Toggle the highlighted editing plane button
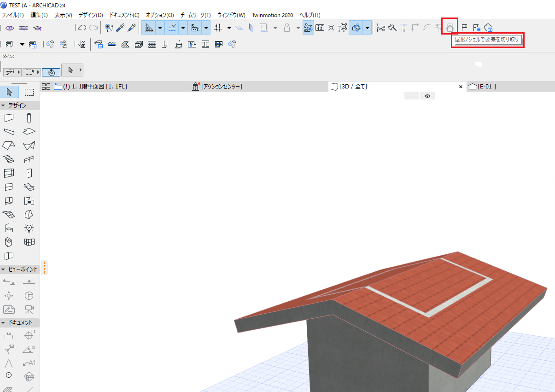The height and width of the screenshot is (392, 555). tap(356, 28)
